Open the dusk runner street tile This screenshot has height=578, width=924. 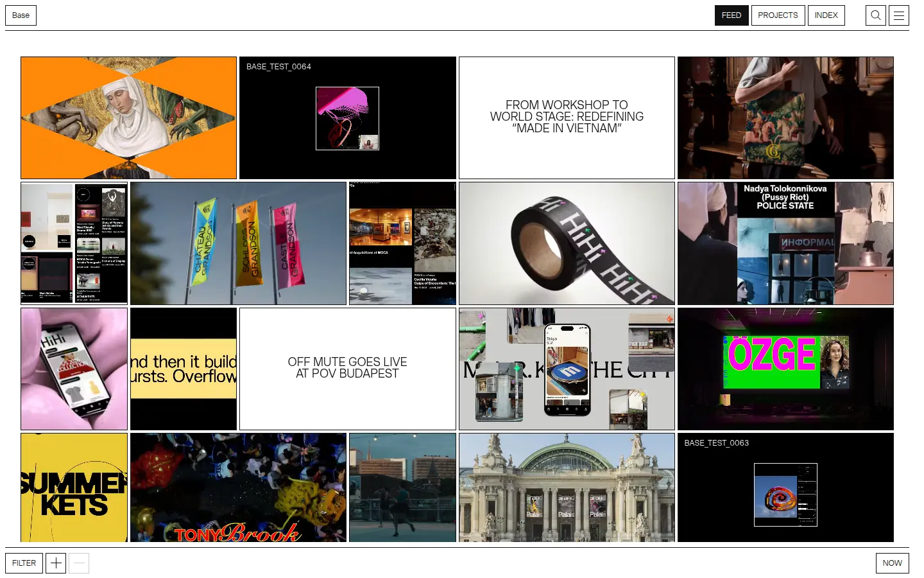pyautogui.click(x=402, y=487)
